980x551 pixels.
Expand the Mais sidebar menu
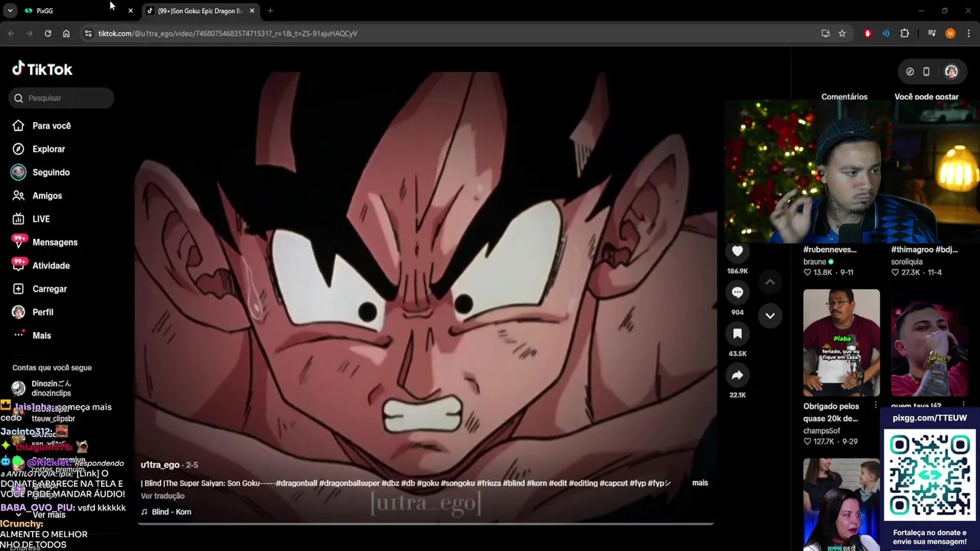click(x=41, y=336)
